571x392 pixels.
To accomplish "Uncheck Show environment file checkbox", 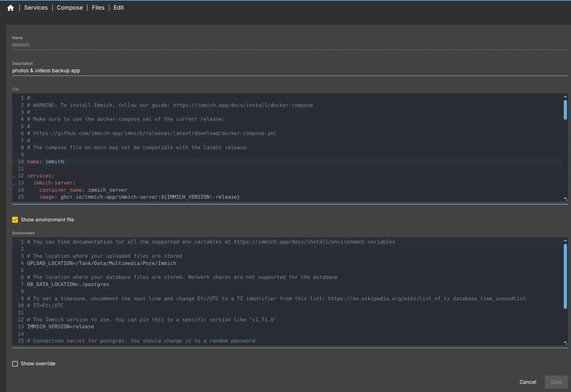I will (15, 220).
